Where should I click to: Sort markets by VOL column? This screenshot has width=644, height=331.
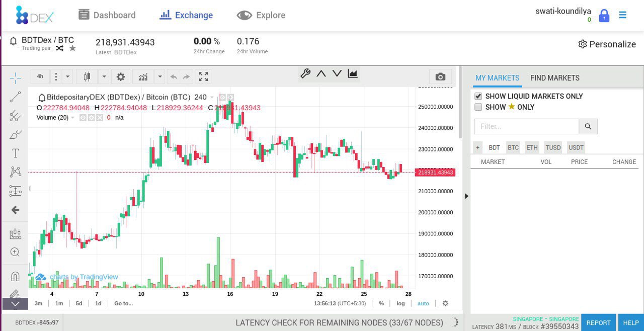click(546, 162)
